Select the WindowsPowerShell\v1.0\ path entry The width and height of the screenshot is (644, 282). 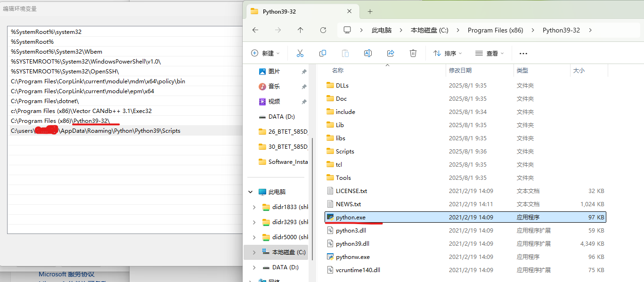125,61
